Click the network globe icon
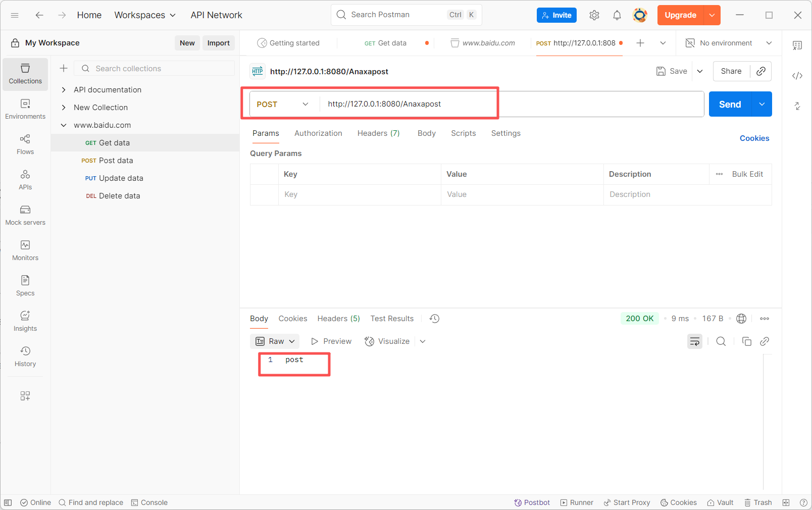The height and width of the screenshot is (510, 812). tap(741, 319)
